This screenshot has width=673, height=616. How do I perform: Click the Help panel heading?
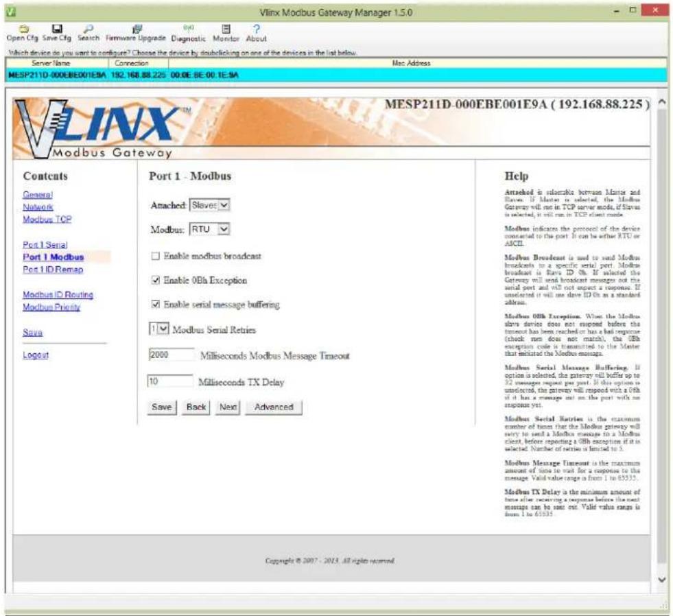[517, 176]
